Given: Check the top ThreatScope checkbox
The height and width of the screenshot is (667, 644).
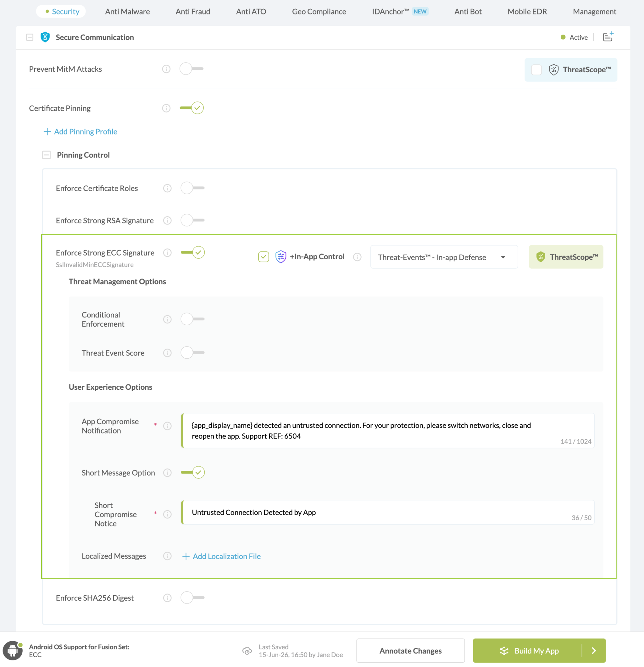Looking at the screenshot, I should [x=536, y=70].
